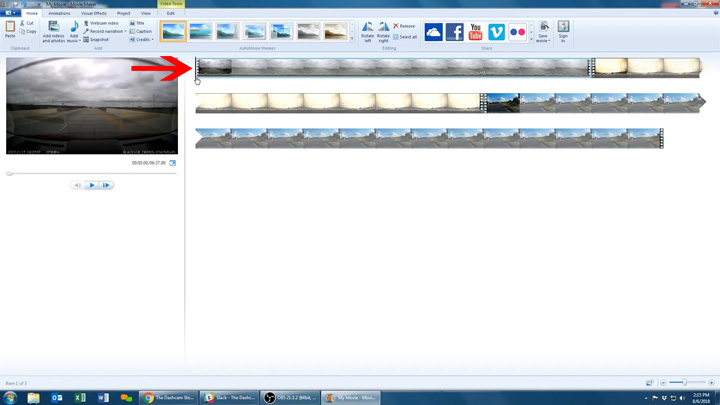Share the movie to YouTube

pyautogui.click(x=475, y=33)
